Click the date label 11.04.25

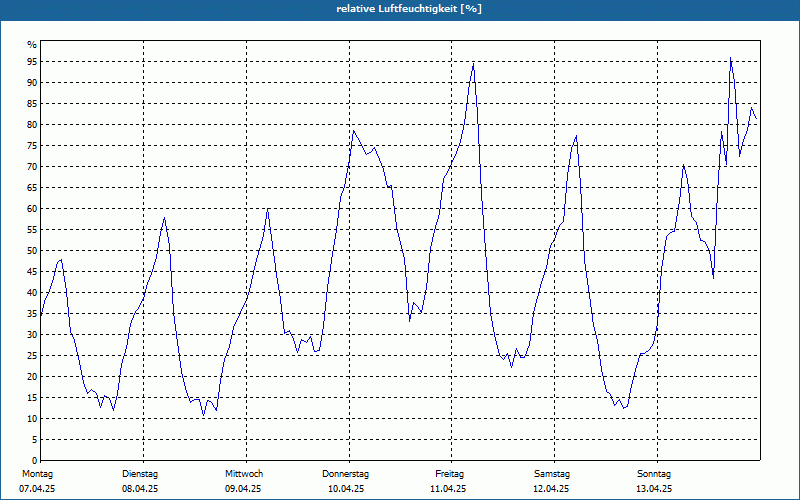[448, 489]
